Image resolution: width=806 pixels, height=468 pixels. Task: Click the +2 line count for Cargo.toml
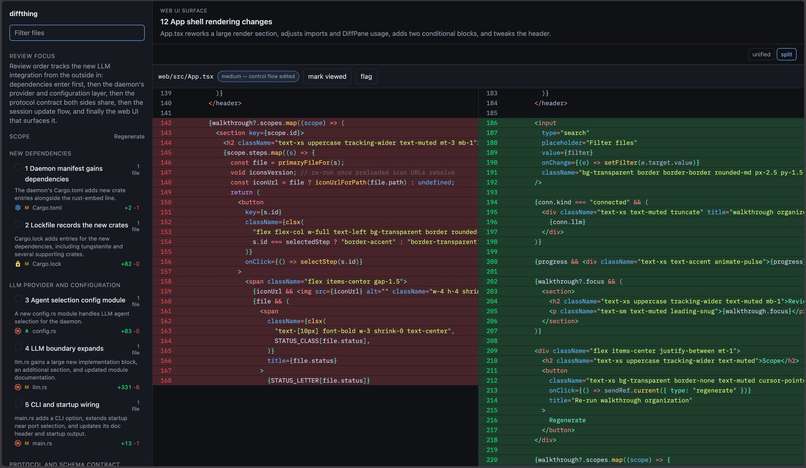128,208
